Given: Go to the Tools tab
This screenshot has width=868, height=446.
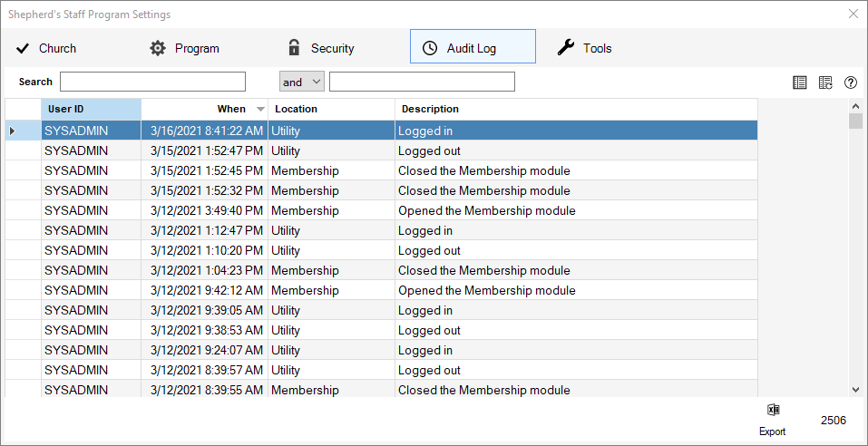Looking at the screenshot, I should pos(585,48).
